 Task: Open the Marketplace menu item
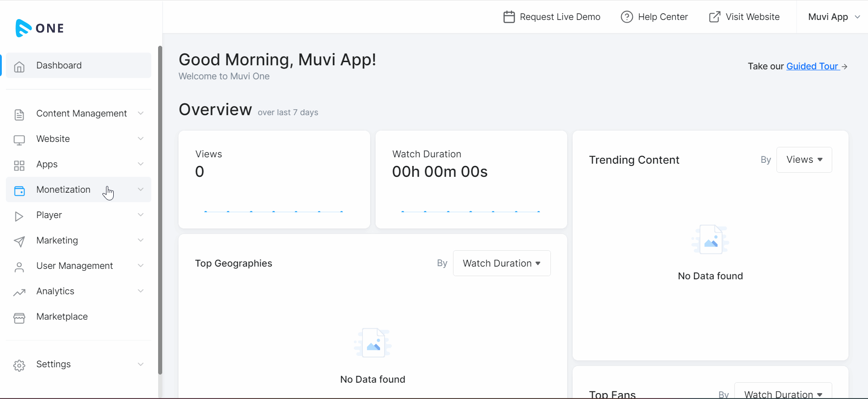[78, 316]
